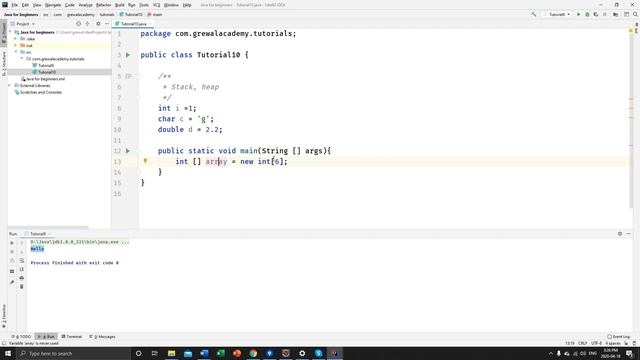
Task: Rerun program in Run panel
Action: (x=12, y=243)
